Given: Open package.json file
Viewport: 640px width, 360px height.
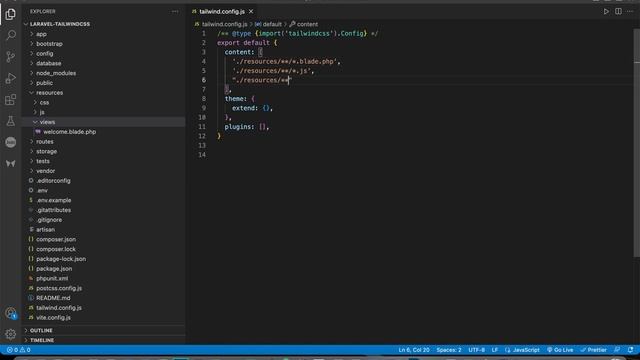Looking at the screenshot, I should point(54,269).
